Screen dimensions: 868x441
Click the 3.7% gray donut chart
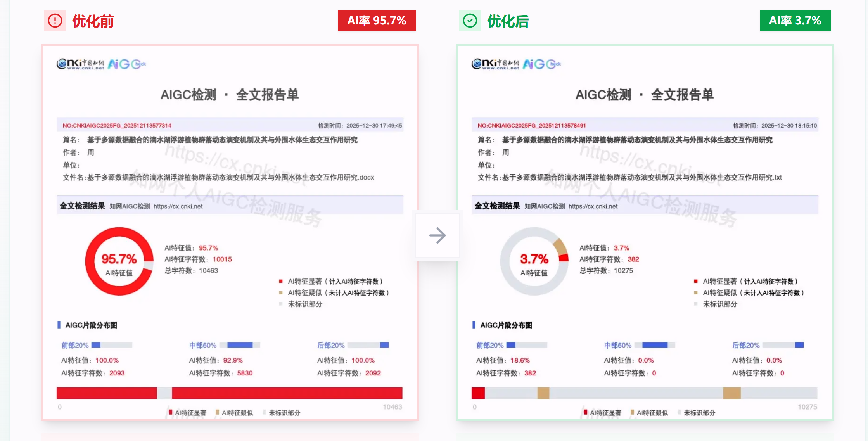click(534, 261)
